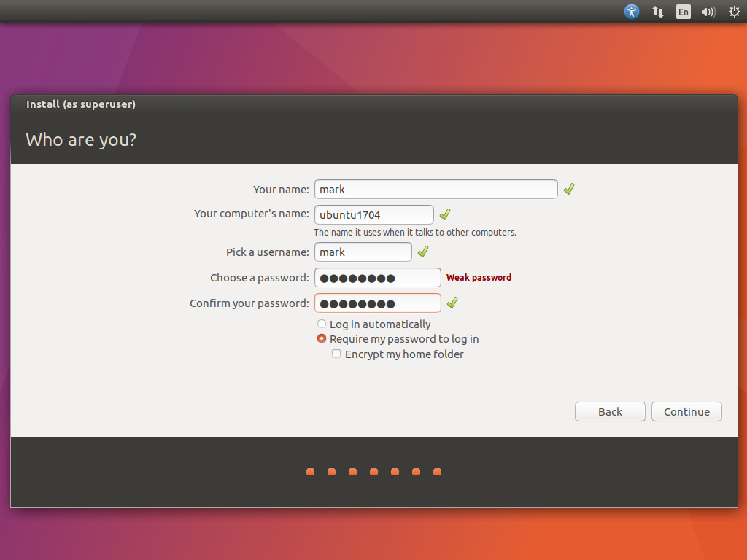Focus the Confirm your password field
The image size is (747, 560).
tap(377, 303)
